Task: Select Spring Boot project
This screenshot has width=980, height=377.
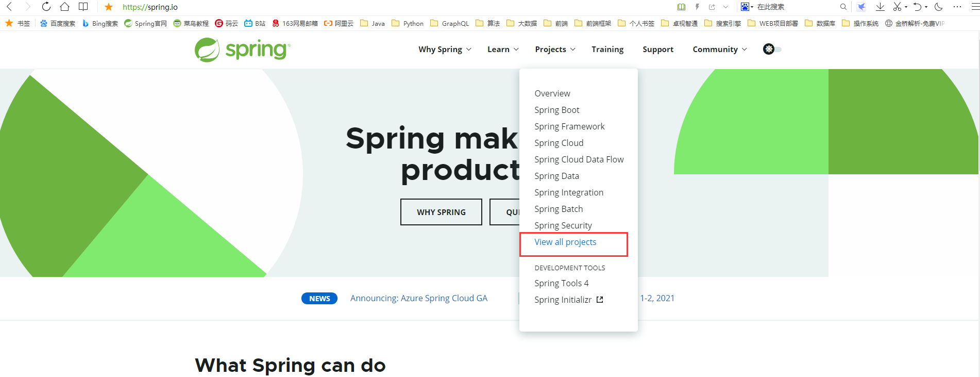Action: [x=557, y=110]
